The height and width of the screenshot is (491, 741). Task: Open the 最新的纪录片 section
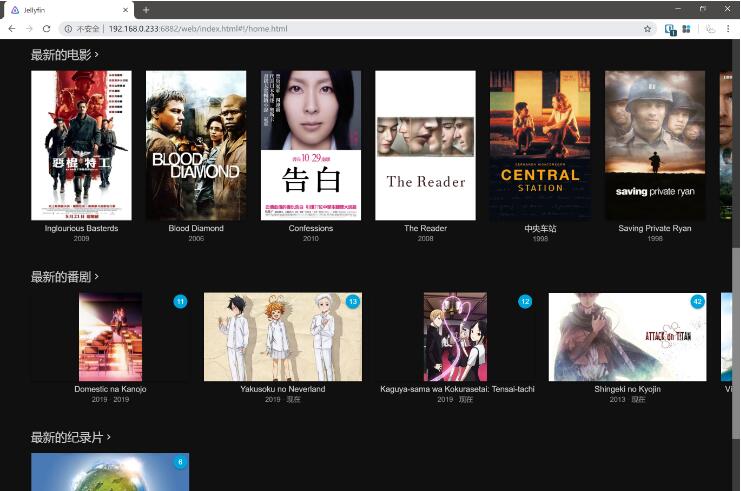click(70, 438)
